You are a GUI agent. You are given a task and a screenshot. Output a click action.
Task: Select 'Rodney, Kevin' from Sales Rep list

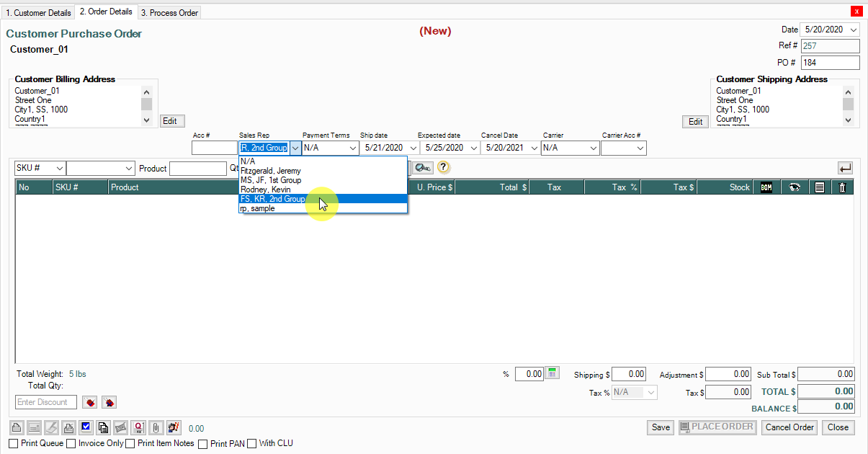click(266, 190)
